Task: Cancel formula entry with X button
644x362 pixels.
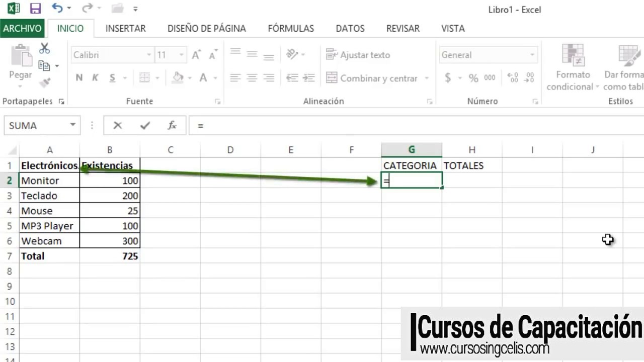Action: (118, 125)
